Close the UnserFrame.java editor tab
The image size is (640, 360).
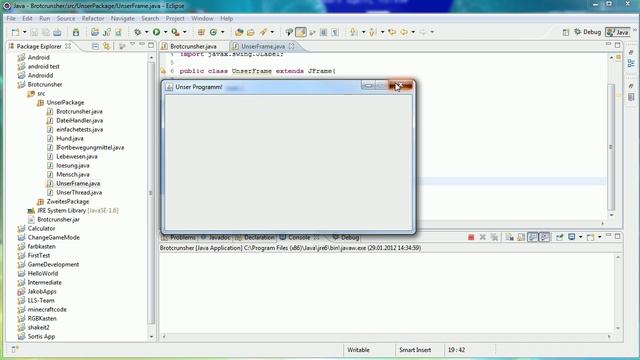(291, 46)
